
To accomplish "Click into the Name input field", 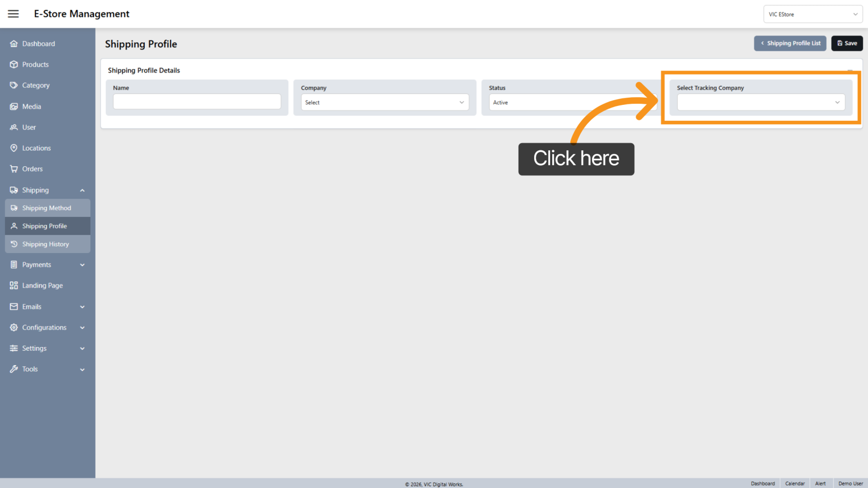I will coord(197,102).
